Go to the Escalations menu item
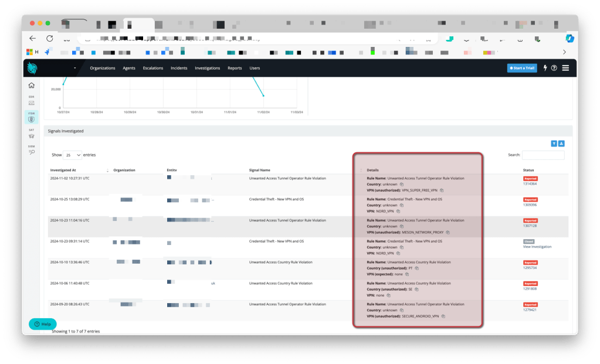This screenshot has height=364, width=600. (x=153, y=68)
